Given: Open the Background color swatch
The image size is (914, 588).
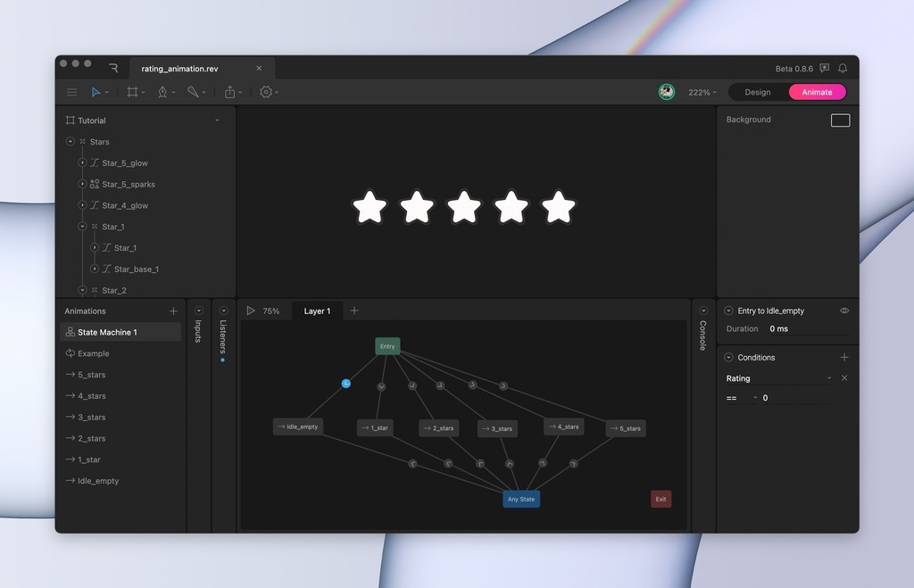Looking at the screenshot, I should click(x=839, y=120).
